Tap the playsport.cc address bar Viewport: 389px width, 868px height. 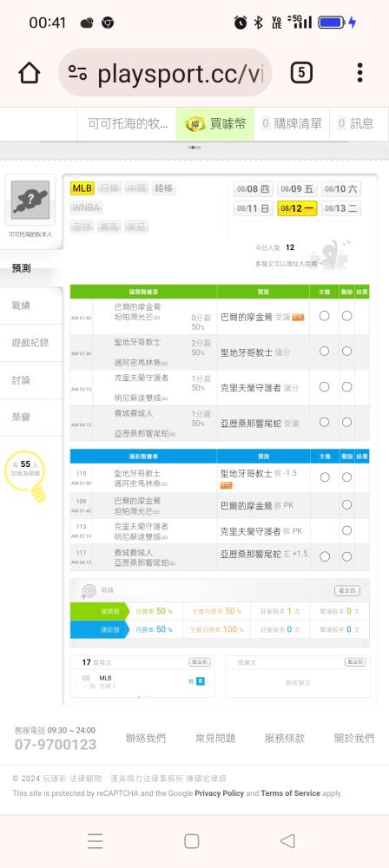coord(165,73)
